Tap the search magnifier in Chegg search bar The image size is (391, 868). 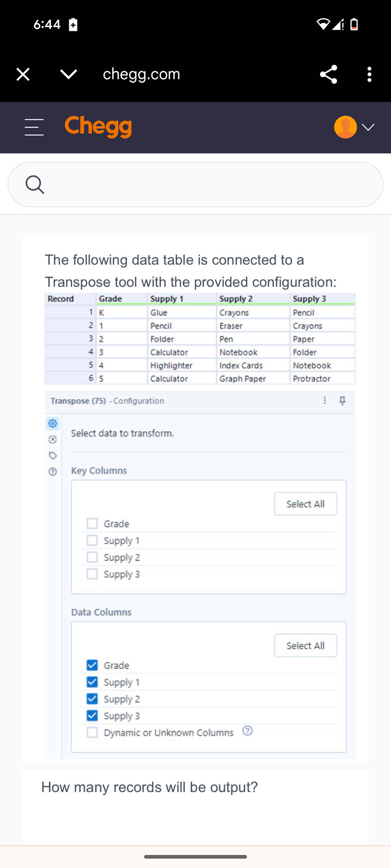tap(35, 184)
